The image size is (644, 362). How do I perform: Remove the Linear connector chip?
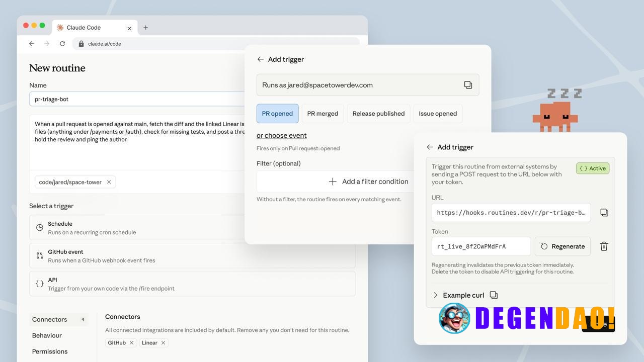pyautogui.click(x=163, y=342)
